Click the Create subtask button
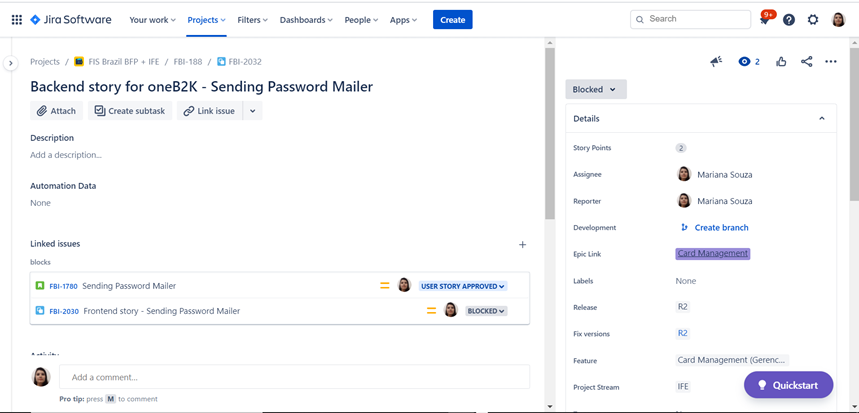Viewport: 859px width, 413px height. [130, 111]
